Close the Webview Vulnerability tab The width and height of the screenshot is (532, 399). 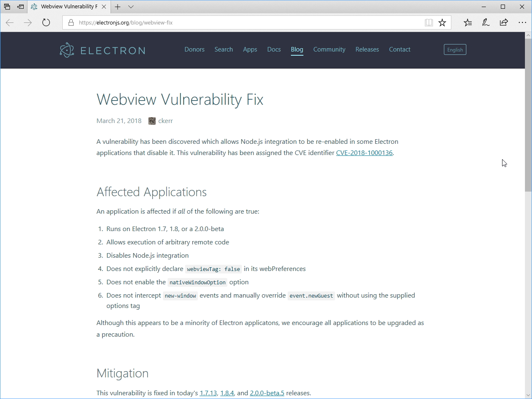click(104, 7)
